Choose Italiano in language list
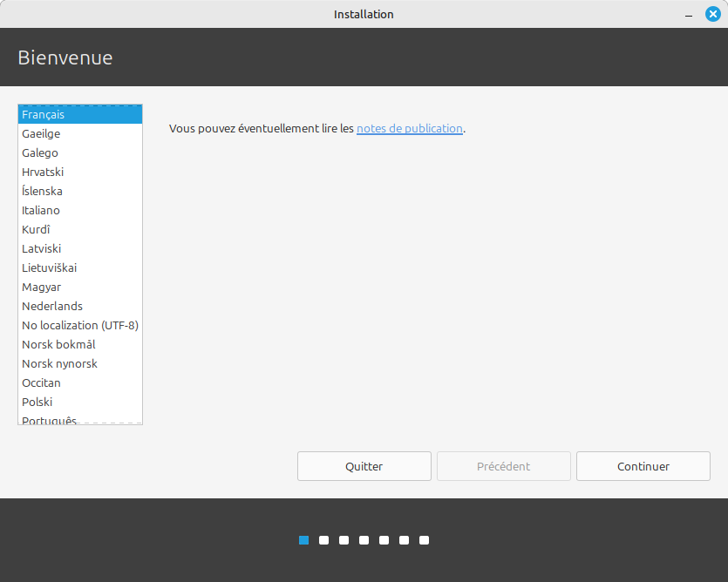The width and height of the screenshot is (728, 582). point(80,210)
